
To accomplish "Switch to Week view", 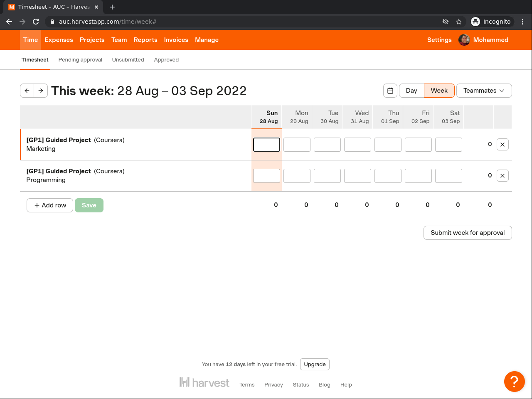I will 439,91.
